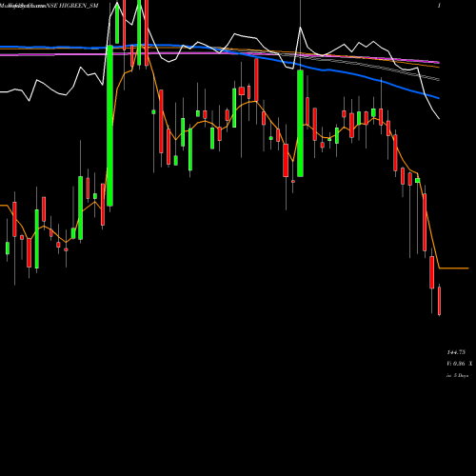Image resolution: width=476 pixels, height=476 pixels.
Task: Click the 'in 5 Days' label
Action: pyautogui.click(x=457, y=375)
